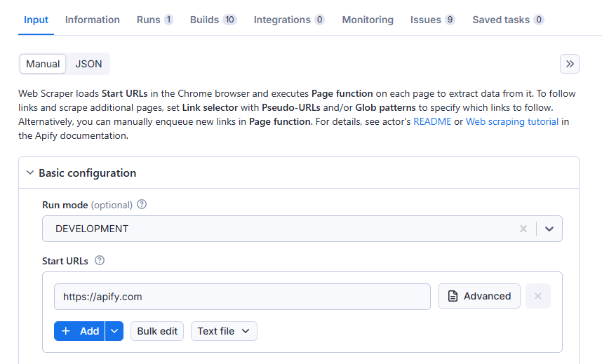
Task: Open the Information tab
Action: point(93,20)
